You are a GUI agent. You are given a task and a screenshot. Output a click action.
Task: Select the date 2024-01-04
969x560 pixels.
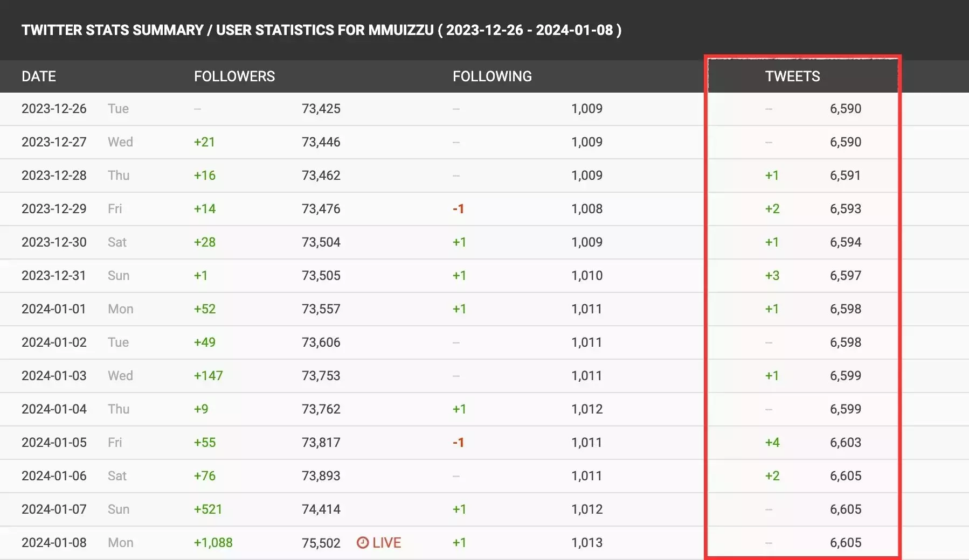click(x=54, y=409)
